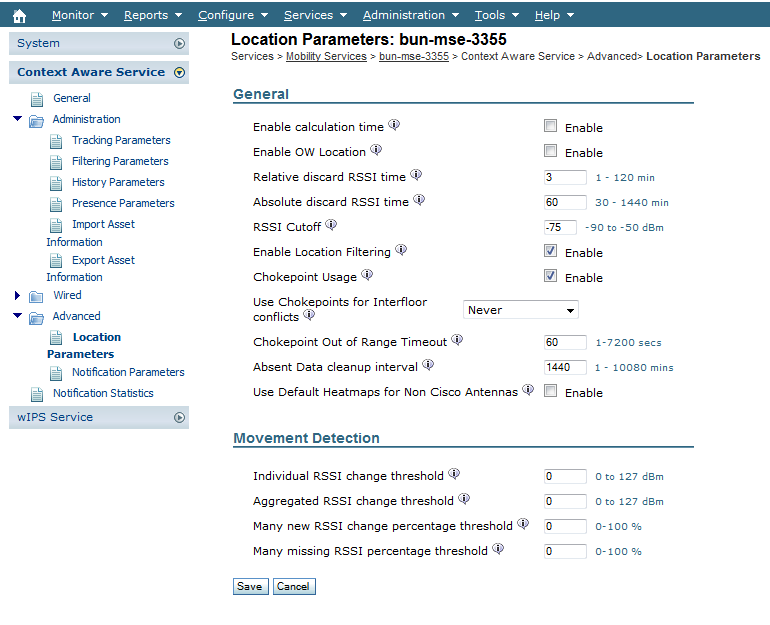Image resolution: width=770 pixels, height=625 pixels.
Task: Click the Relative discard RSSI time field
Action: 565,177
